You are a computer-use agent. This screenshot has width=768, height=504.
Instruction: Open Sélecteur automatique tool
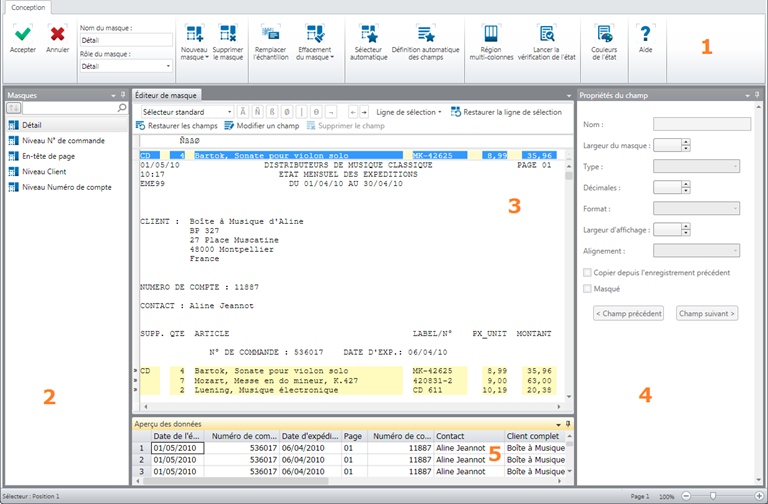click(x=370, y=34)
